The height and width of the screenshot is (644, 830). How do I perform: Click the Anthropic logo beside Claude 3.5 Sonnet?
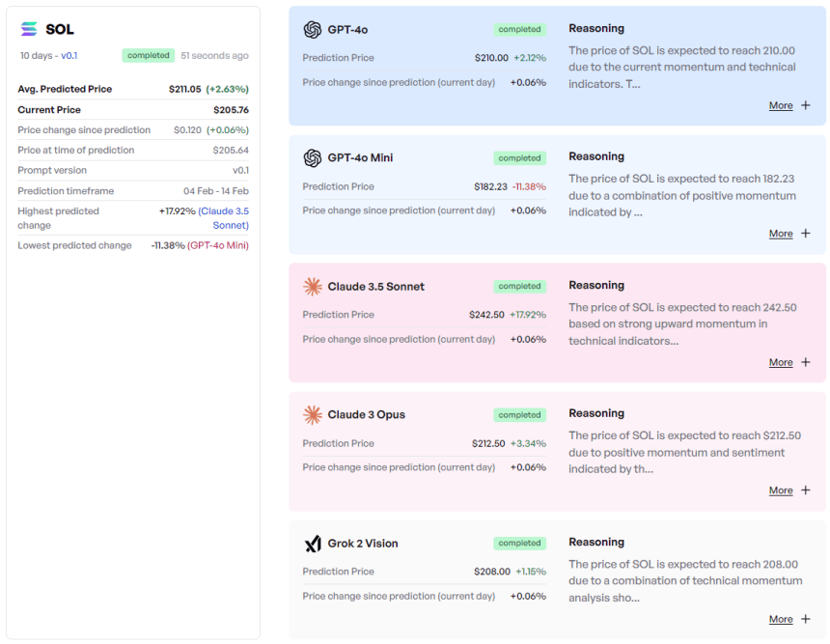click(312, 287)
